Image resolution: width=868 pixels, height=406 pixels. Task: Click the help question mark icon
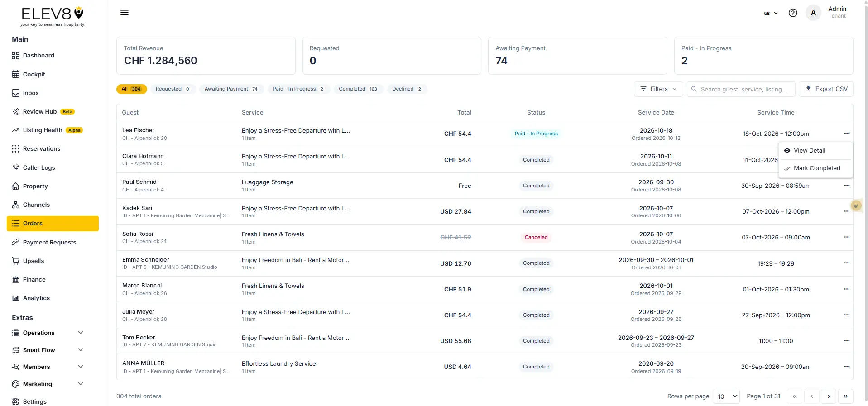(793, 13)
